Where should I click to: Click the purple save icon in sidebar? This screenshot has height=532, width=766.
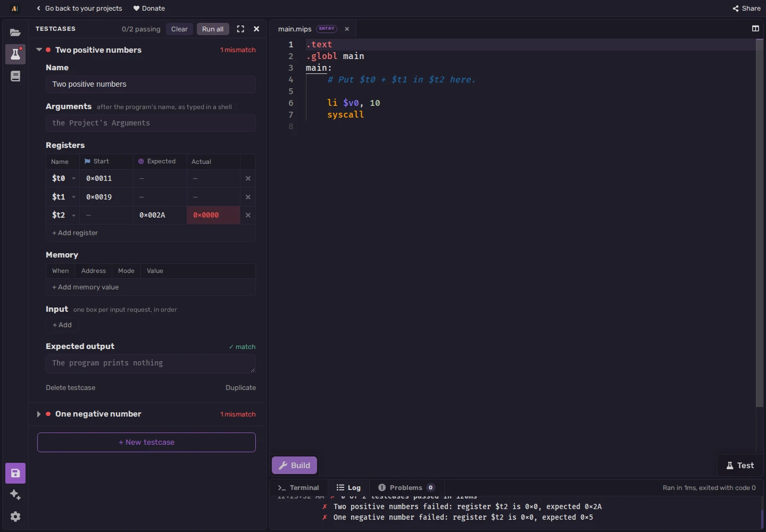click(15, 473)
